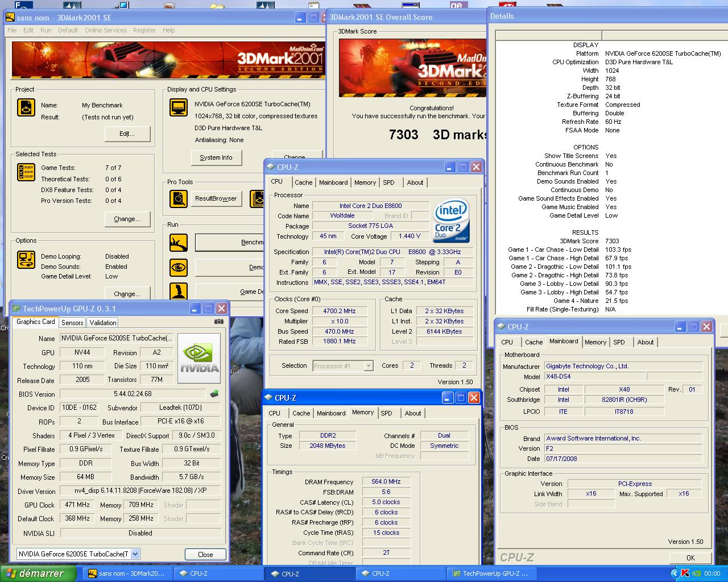Open the Online Services menu
The height and width of the screenshot is (582, 728).
(106, 30)
